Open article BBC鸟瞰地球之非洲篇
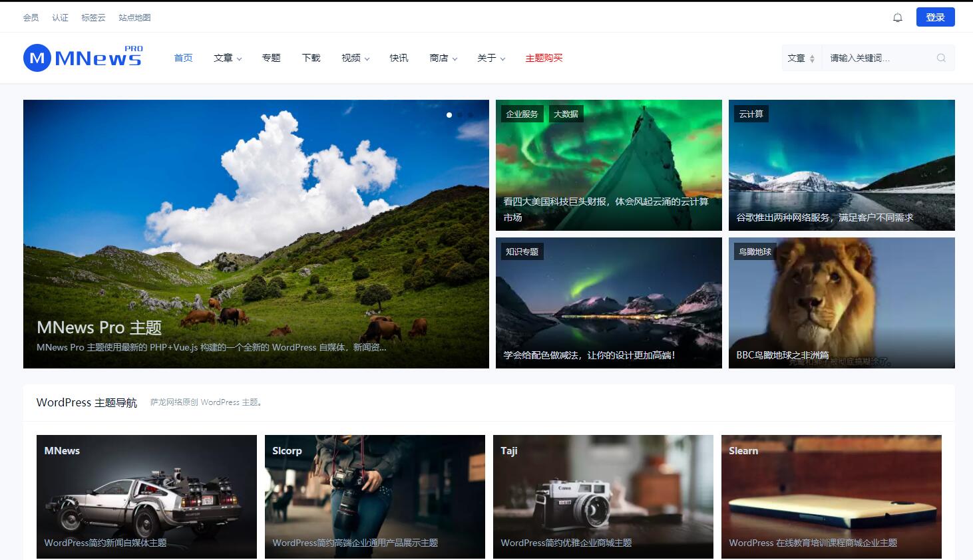 point(783,355)
